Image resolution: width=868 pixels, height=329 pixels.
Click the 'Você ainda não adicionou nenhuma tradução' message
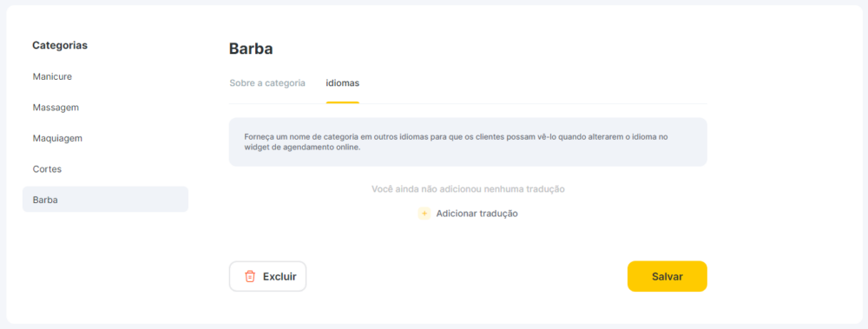click(468, 189)
